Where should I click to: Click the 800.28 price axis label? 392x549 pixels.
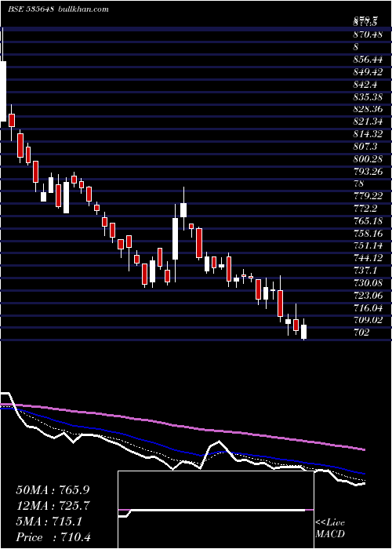point(367,159)
